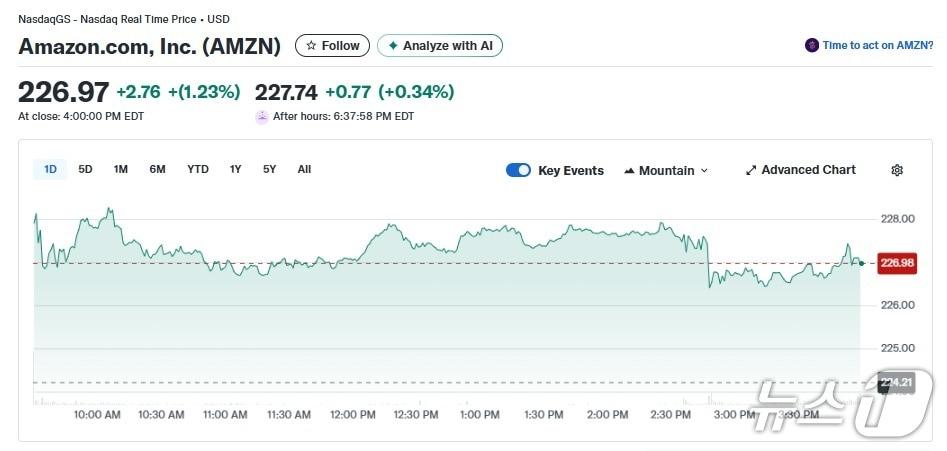The width and height of the screenshot is (947, 451).
Task: Click the after-hours icon by the timestamp
Action: pos(262,116)
